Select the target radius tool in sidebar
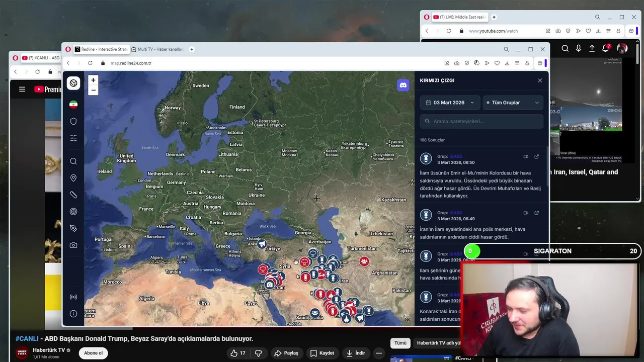The width and height of the screenshot is (644, 362). click(x=73, y=212)
